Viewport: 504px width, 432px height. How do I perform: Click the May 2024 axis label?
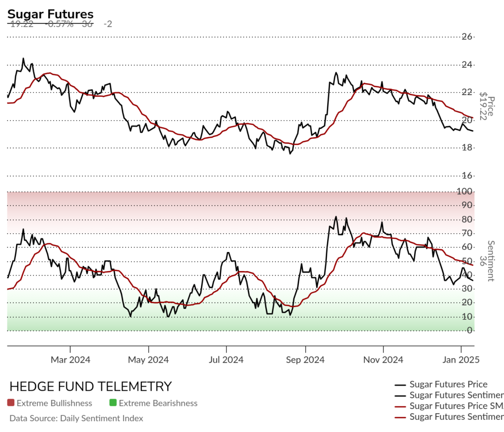[148, 360]
